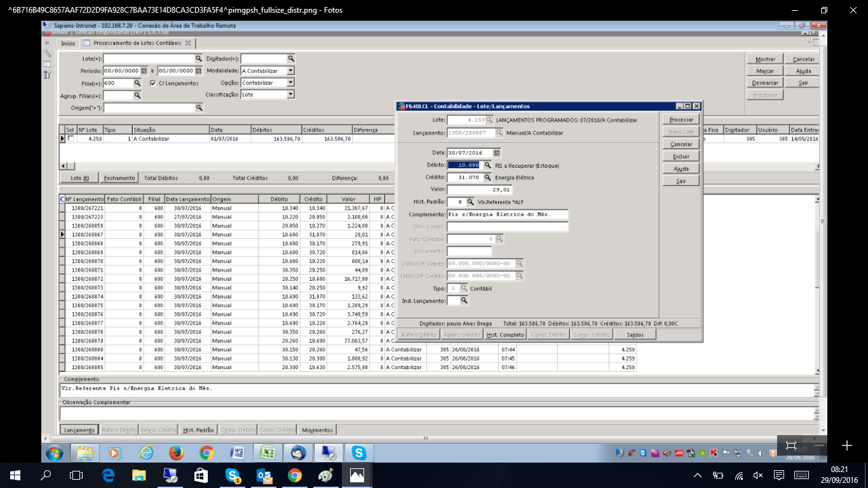Click the checklist icon in left sidebar
Viewport: 868px width, 488px height.
coord(47,75)
